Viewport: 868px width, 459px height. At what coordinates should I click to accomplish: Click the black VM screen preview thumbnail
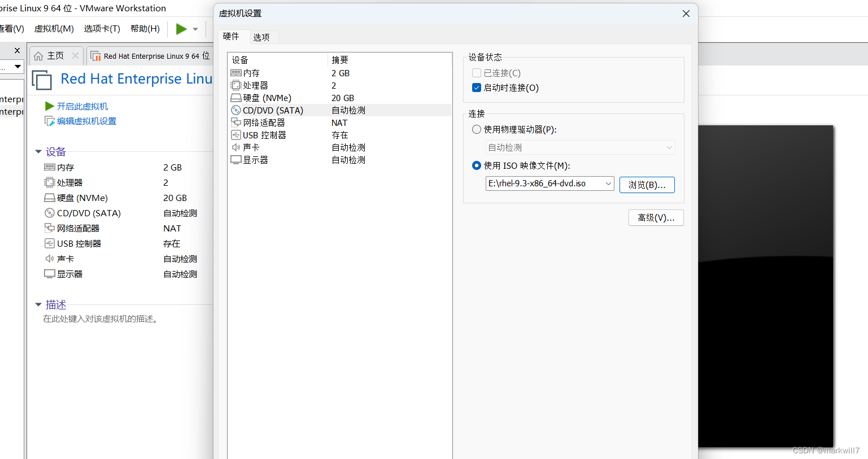click(x=766, y=286)
